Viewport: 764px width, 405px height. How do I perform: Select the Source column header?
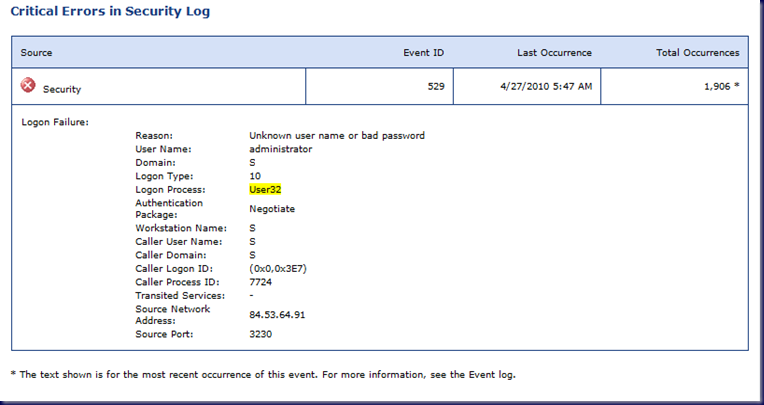coord(36,53)
